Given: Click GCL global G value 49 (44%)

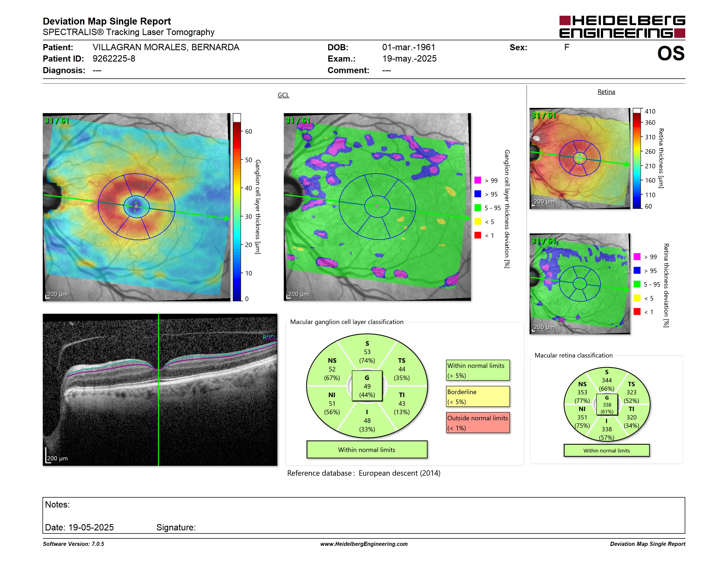Looking at the screenshot, I should 367,390.
